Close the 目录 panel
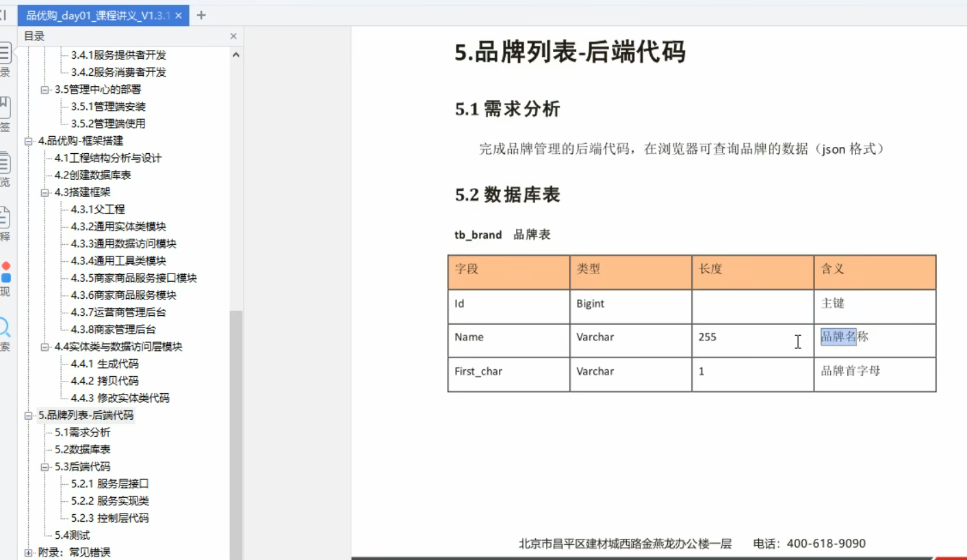Image resolution: width=967 pixels, height=560 pixels. point(233,36)
